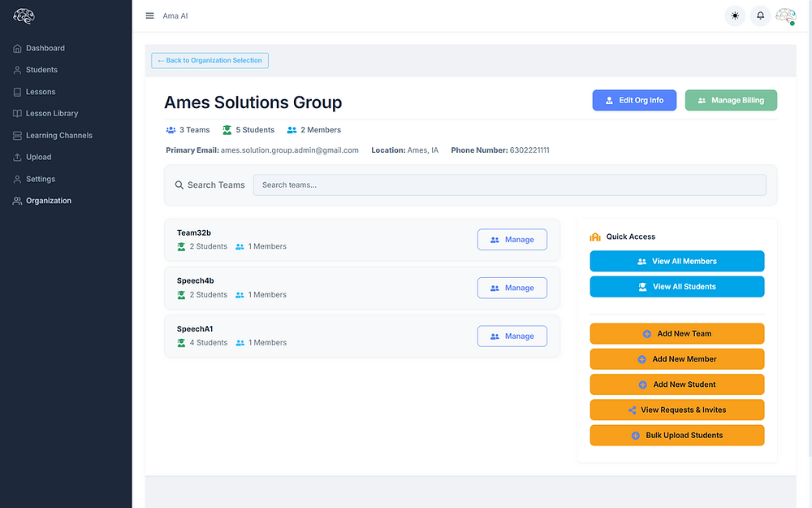Open the hamburger menu icon
This screenshot has height=508, width=812.
(x=149, y=15)
